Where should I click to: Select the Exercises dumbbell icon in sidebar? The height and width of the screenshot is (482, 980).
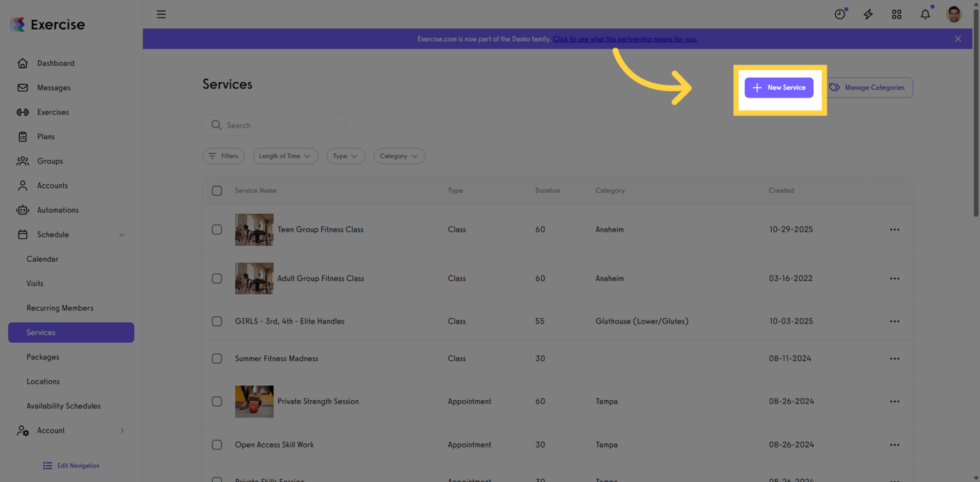(22, 112)
